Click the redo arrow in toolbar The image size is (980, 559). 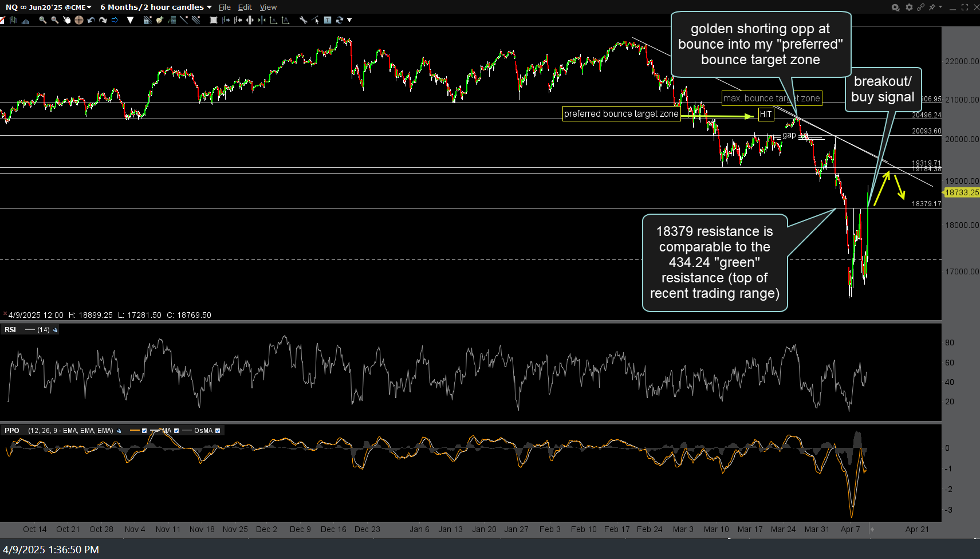(x=103, y=20)
